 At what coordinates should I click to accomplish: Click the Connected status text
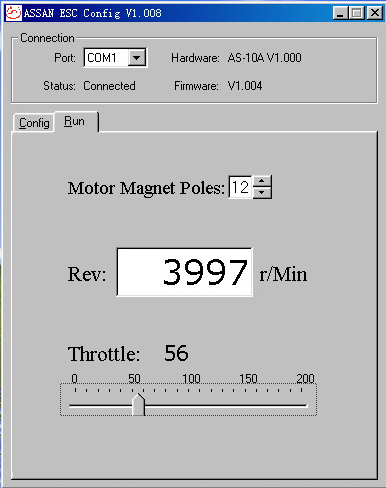coord(109,86)
